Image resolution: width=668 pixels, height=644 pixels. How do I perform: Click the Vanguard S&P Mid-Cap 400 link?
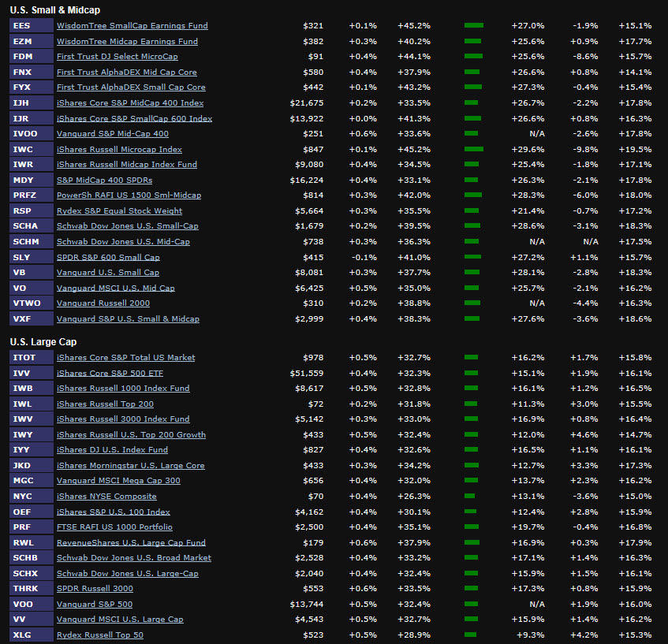(112, 134)
